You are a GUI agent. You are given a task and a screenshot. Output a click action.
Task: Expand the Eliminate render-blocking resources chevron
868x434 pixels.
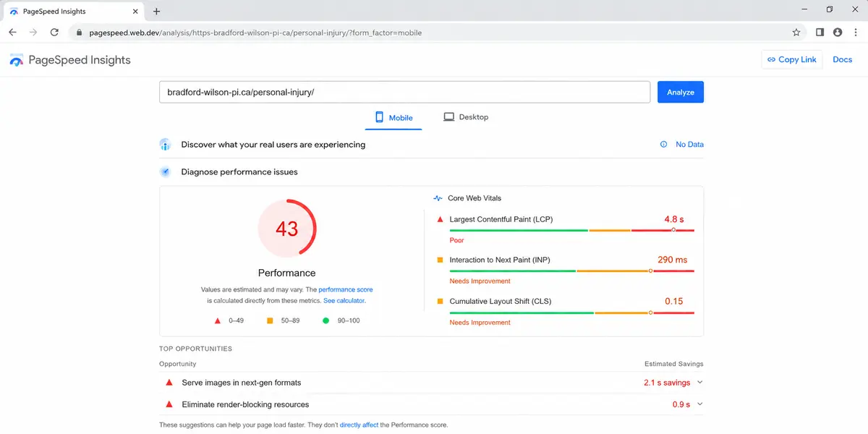(699, 404)
